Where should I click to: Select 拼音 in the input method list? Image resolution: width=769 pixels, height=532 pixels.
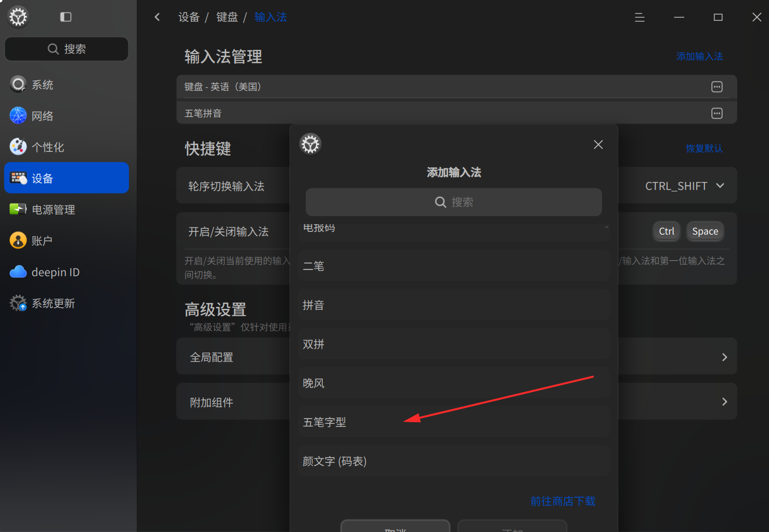point(454,305)
